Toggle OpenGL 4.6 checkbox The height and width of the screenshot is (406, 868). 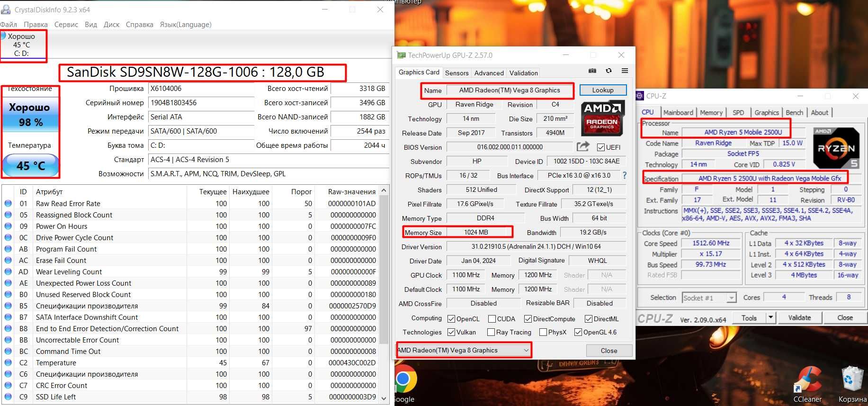(x=578, y=332)
